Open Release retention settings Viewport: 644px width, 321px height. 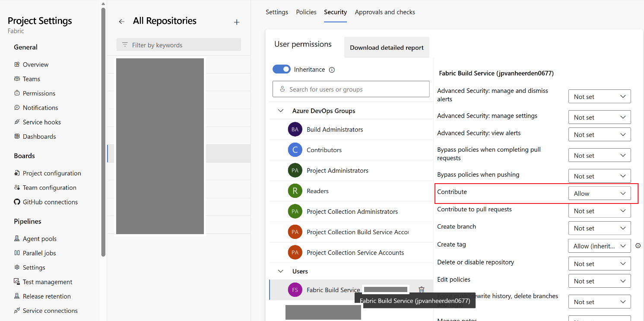pyautogui.click(x=47, y=296)
